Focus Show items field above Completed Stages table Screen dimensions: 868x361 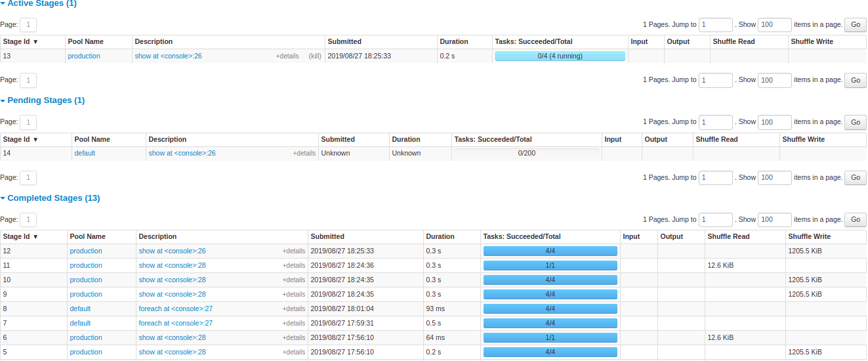pos(774,220)
